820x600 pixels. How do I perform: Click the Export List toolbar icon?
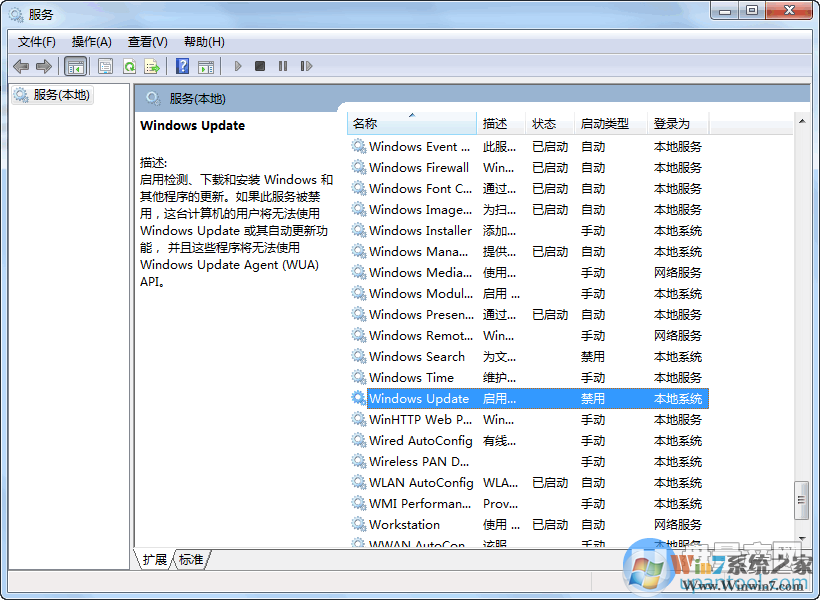[x=152, y=66]
